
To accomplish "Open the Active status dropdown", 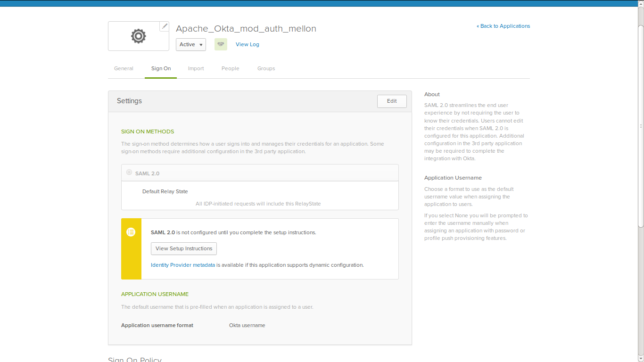I will coord(191,44).
